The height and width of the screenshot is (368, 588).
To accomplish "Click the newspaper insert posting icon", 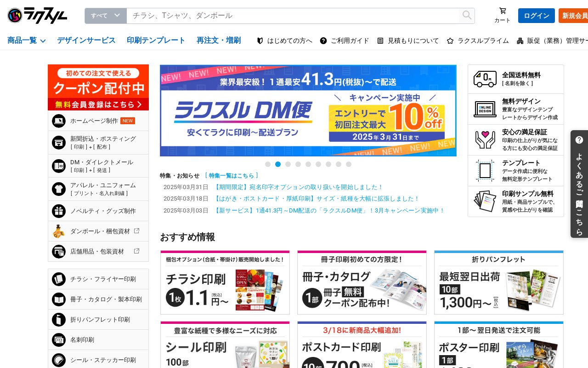I will click(59, 143).
